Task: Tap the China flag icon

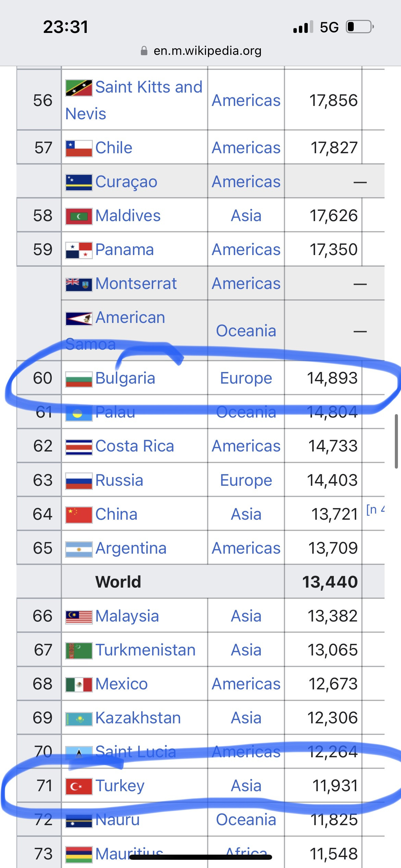Action: [79, 515]
